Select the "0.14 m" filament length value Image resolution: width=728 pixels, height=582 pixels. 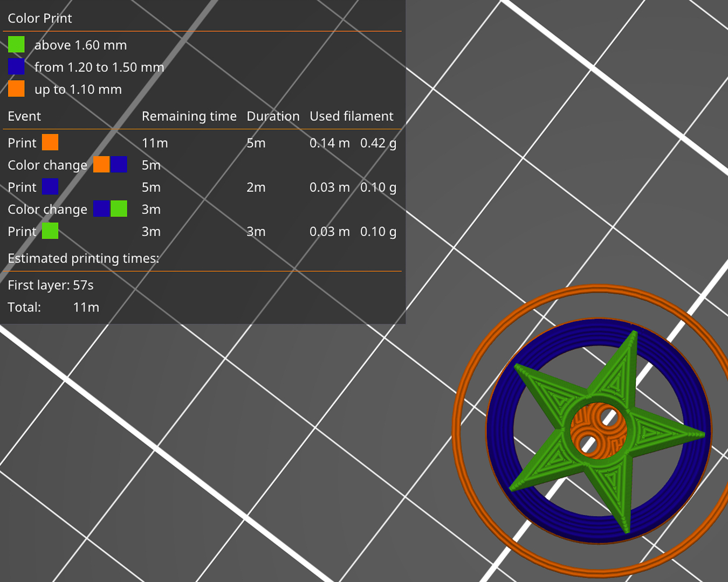pos(329,143)
